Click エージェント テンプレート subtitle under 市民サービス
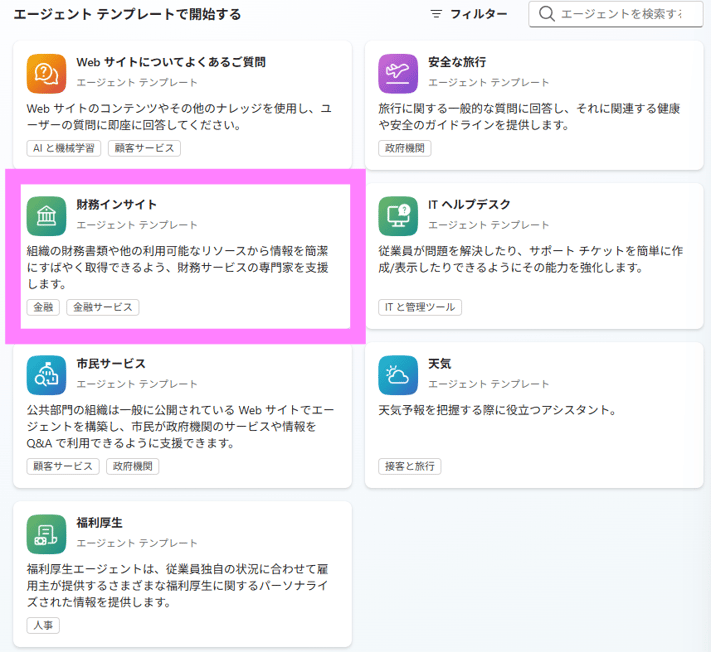Image resolution: width=711 pixels, height=652 pixels. point(137,384)
